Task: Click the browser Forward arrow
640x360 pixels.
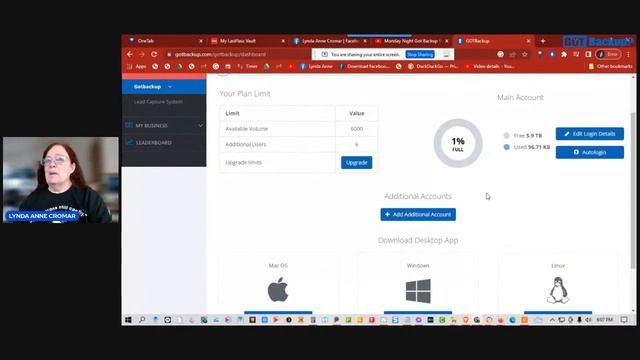Action: [142, 54]
